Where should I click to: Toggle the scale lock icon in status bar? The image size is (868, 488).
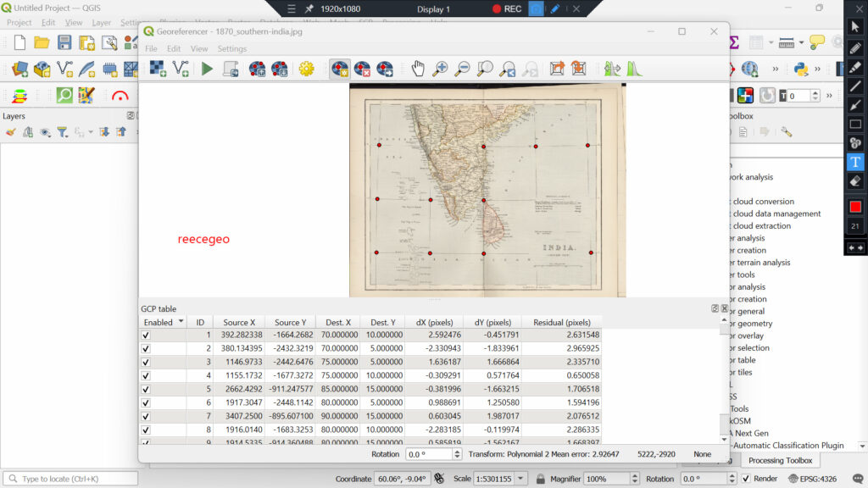tap(540, 479)
